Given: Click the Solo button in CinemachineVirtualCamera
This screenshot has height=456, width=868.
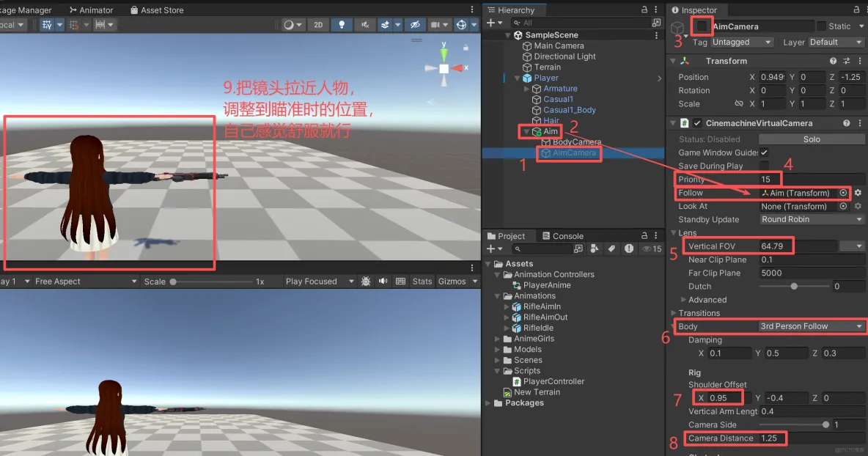Looking at the screenshot, I should 812,139.
